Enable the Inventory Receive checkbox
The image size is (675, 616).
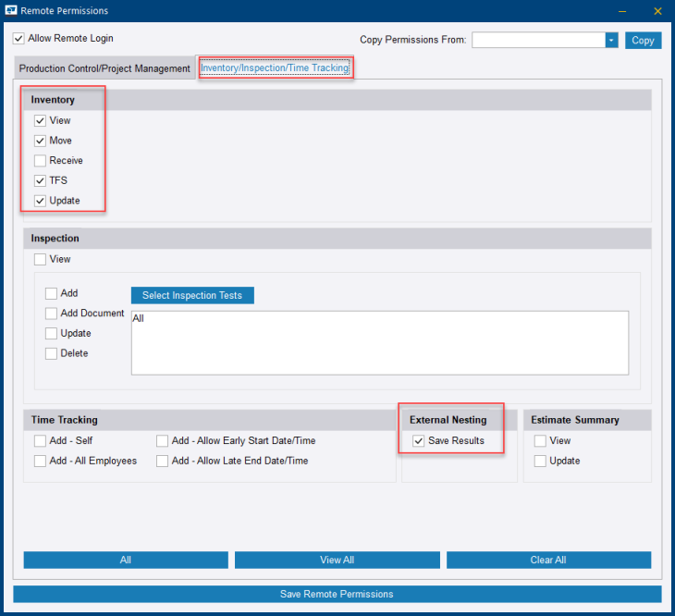coord(40,161)
